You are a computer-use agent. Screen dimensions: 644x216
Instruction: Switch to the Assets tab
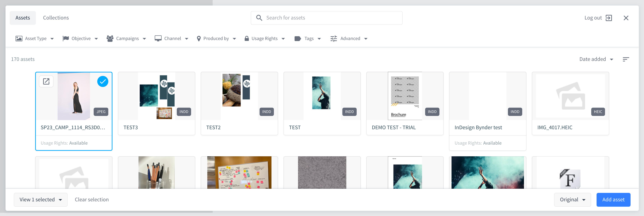tap(22, 18)
